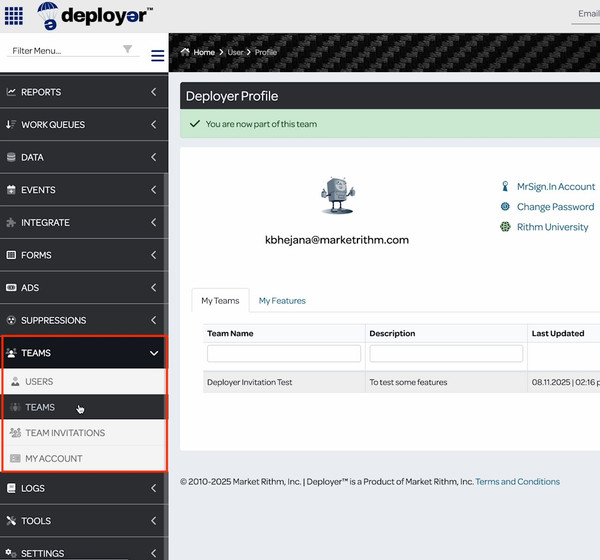The width and height of the screenshot is (600, 560).
Task: Open the My Account submenu item
Action: click(x=85, y=458)
